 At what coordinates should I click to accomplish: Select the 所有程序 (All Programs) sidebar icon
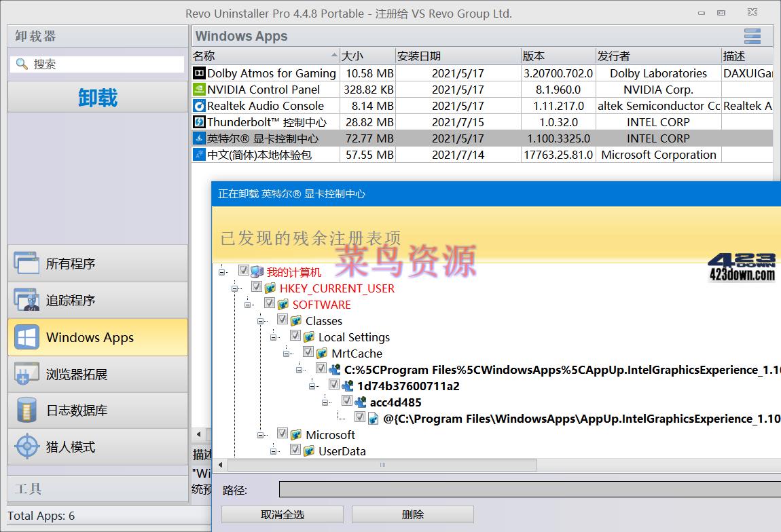pyautogui.click(x=25, y=263)
